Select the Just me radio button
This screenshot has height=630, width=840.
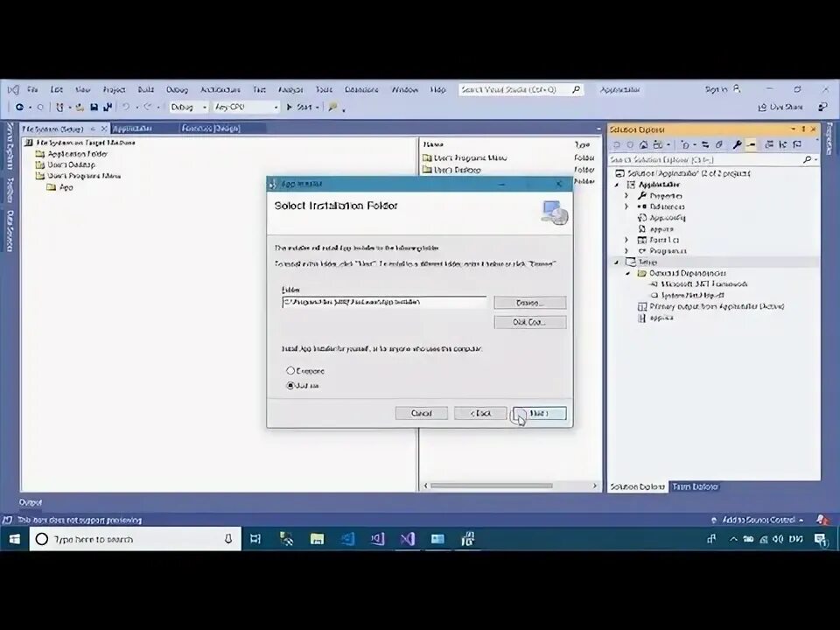(290, 385)
